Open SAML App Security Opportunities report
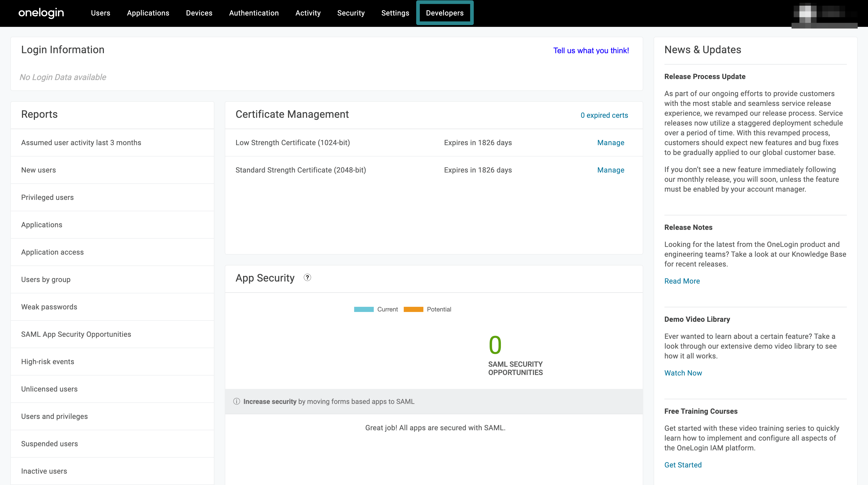Screen dimensions: 868x485 [112, 334]
